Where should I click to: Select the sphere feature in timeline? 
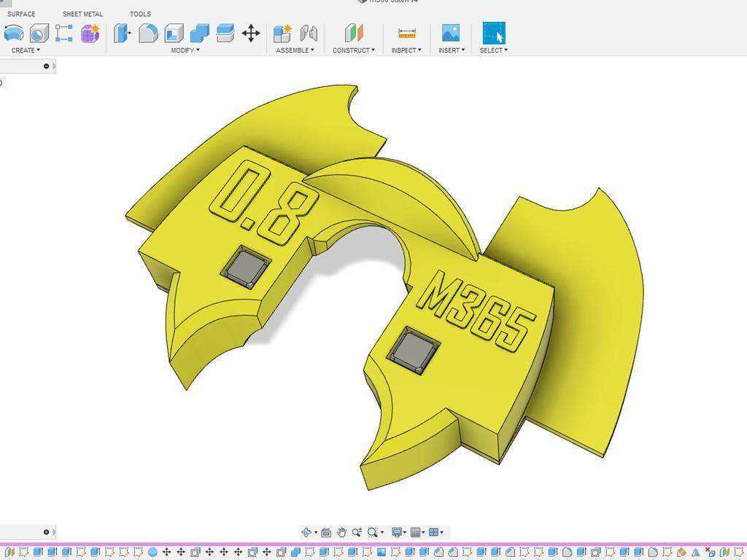(x=152, y=553)
